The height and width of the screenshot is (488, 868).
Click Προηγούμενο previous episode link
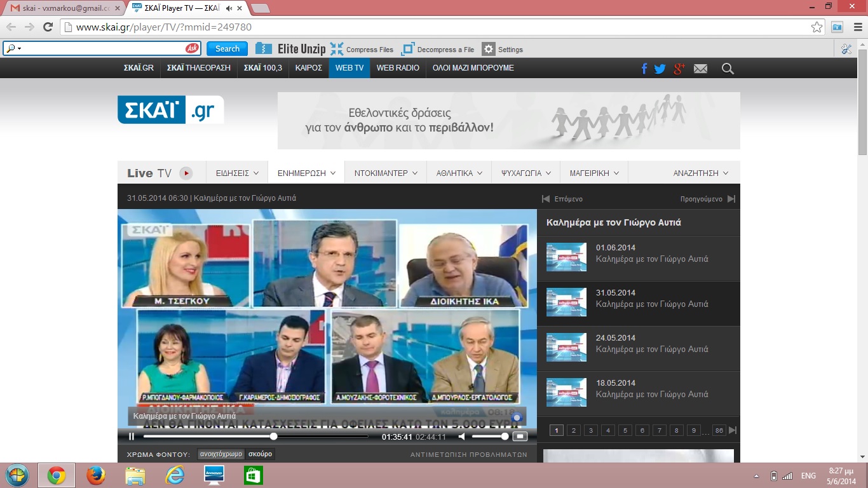tap(707, 199)
